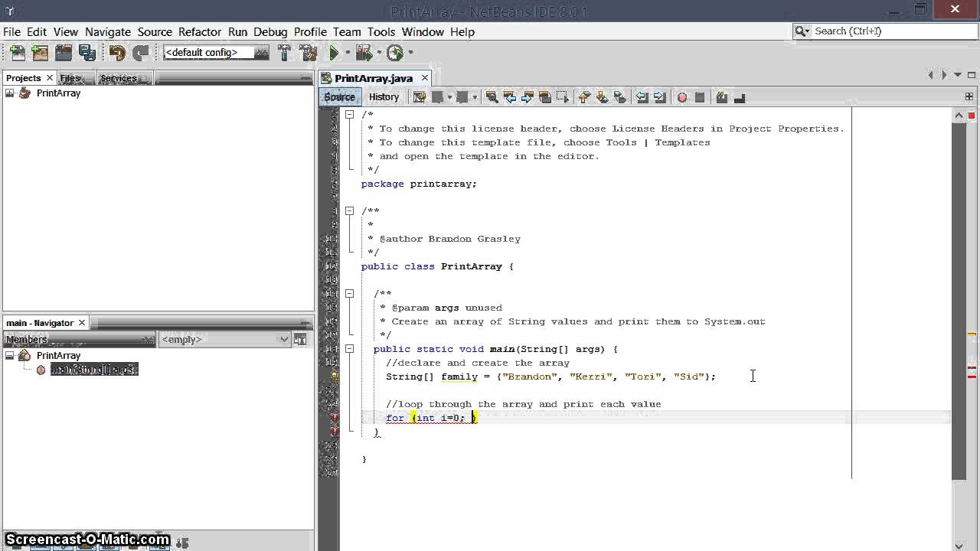Image resolution: width=980 pixels, height=551 pixels.
Task: Toggle the Source view button
Action: tap(339, 97)
